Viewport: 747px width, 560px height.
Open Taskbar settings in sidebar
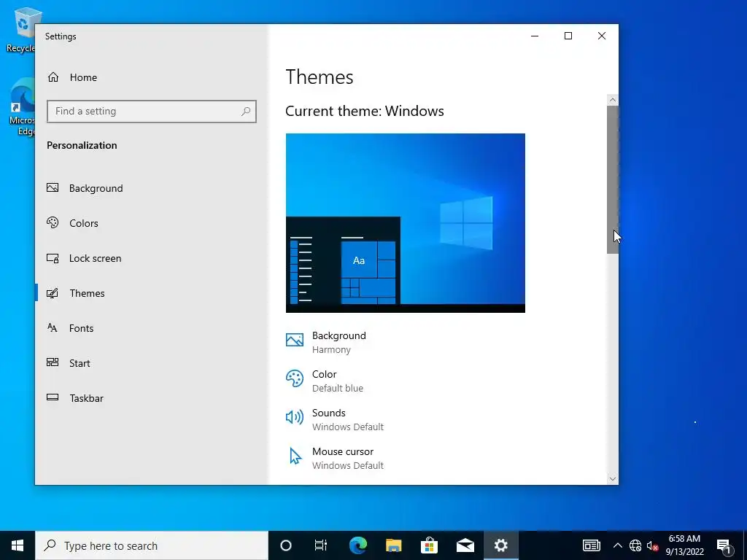pyautogui.click(x=75, y=398)
